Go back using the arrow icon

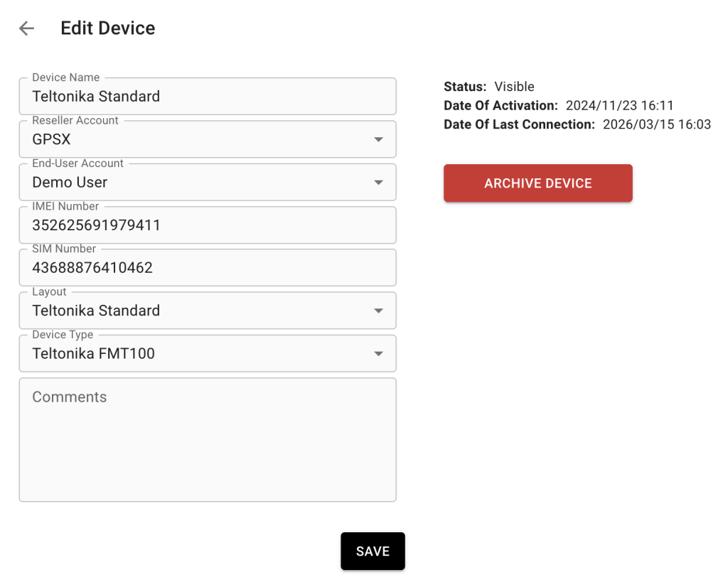coord(26,28)
